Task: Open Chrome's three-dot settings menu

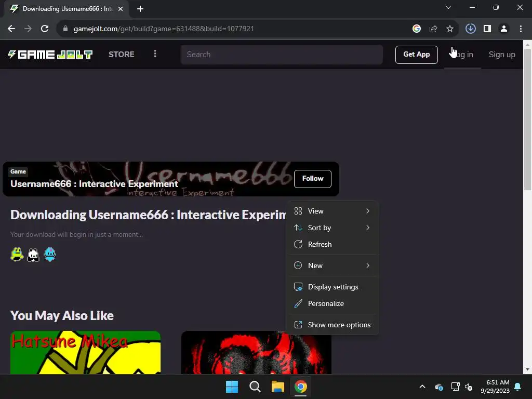Action: 521,29
